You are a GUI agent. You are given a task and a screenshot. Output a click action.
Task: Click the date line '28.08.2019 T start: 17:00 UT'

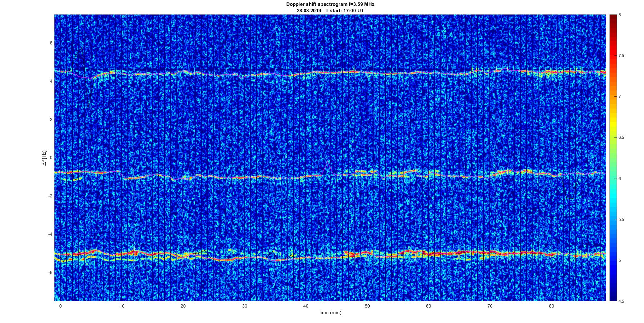click(330, 11)
